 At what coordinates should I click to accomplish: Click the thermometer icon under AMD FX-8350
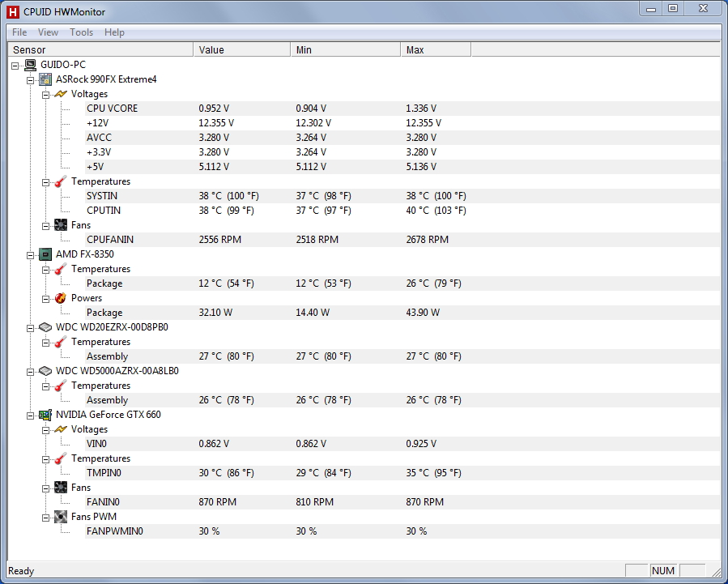[x=61, y=269]
